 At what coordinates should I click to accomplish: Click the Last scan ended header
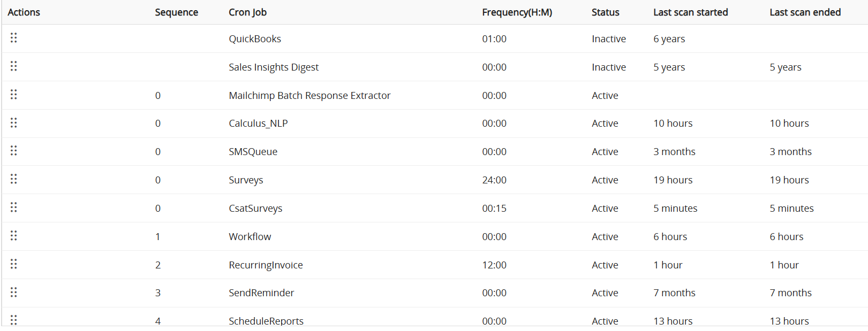pos(805,12)
